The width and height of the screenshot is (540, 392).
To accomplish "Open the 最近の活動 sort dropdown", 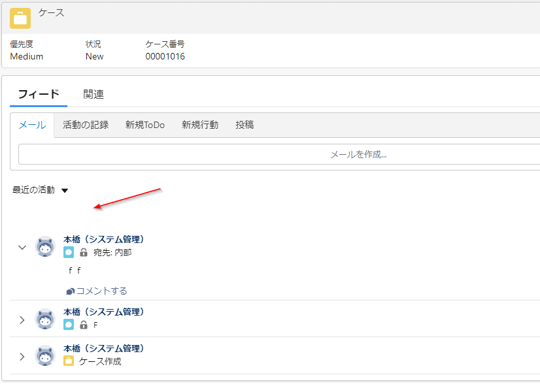I will coord(41,190).
